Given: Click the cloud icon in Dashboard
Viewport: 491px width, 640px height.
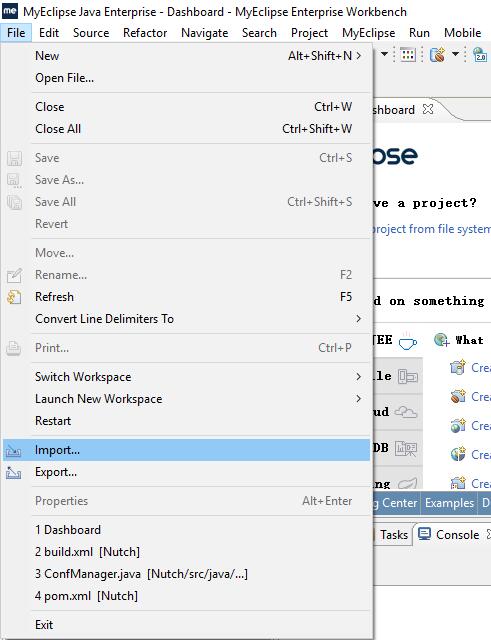Looking at the screenshot, I should [406, 412].
